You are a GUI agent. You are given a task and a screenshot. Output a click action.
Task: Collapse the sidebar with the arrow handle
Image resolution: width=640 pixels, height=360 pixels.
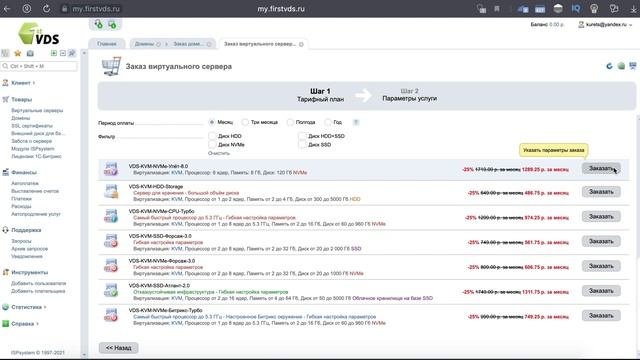[84, 53]
